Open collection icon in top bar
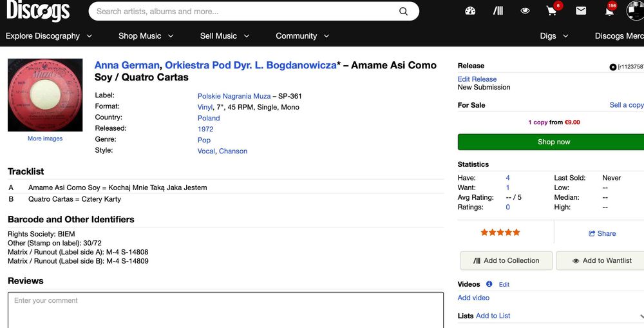This screenshot has height=328, width=644. 498,11
